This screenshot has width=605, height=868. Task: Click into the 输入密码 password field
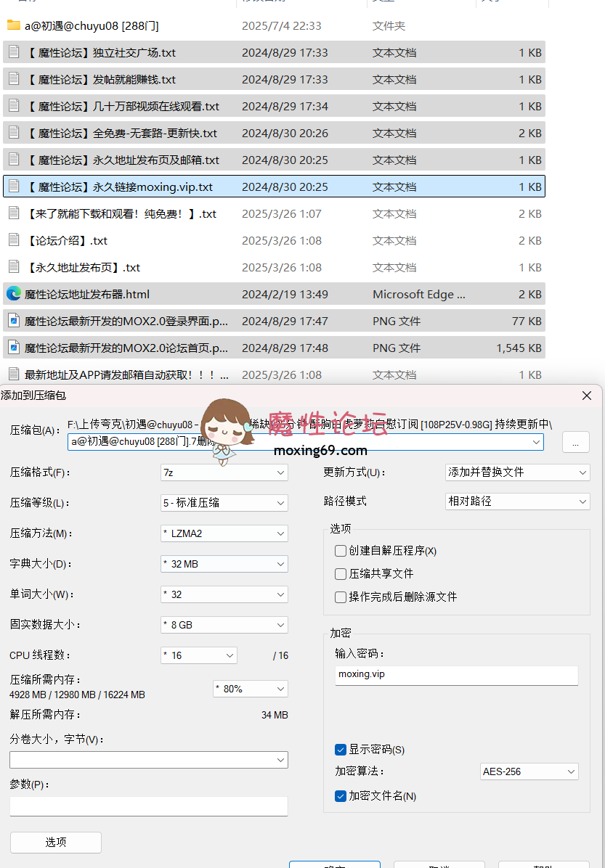pyautogui.click(x=457, y=676)
